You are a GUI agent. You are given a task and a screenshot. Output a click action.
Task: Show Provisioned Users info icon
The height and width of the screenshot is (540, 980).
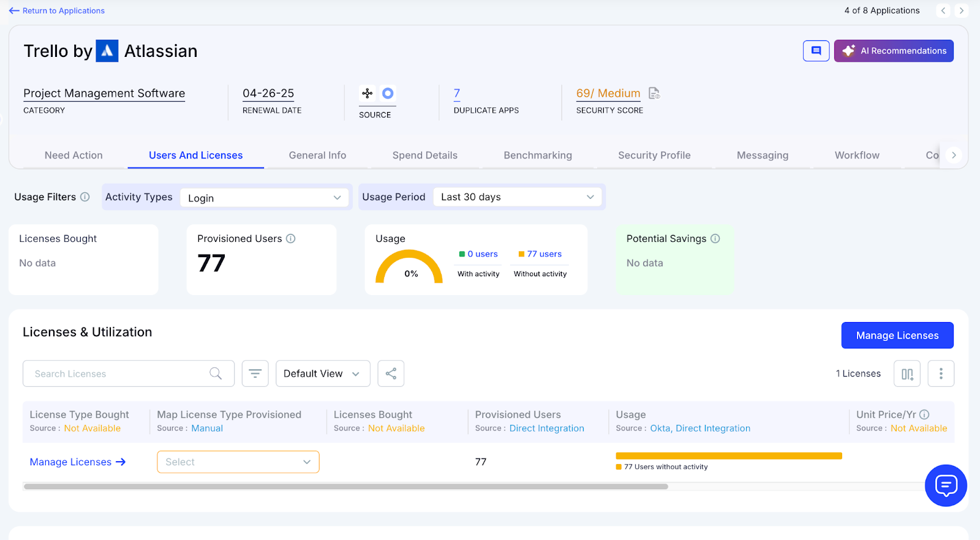pyautogui.click(x=291, y=238)
